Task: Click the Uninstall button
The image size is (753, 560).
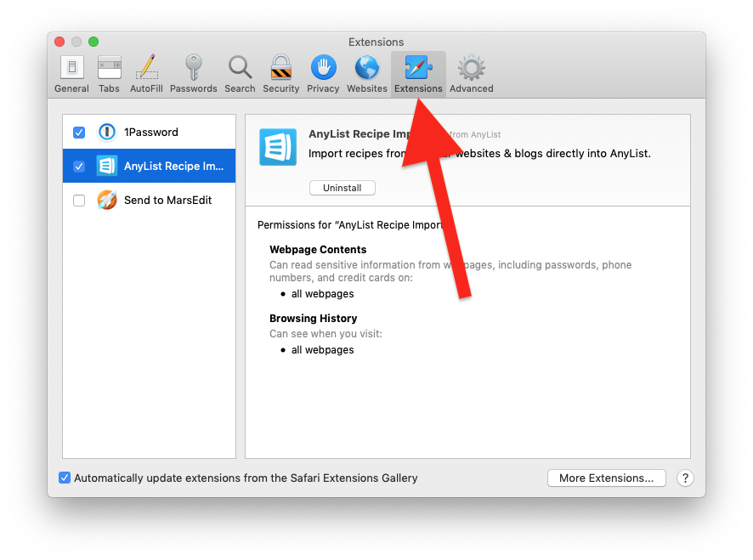Action: pos(343,188)
